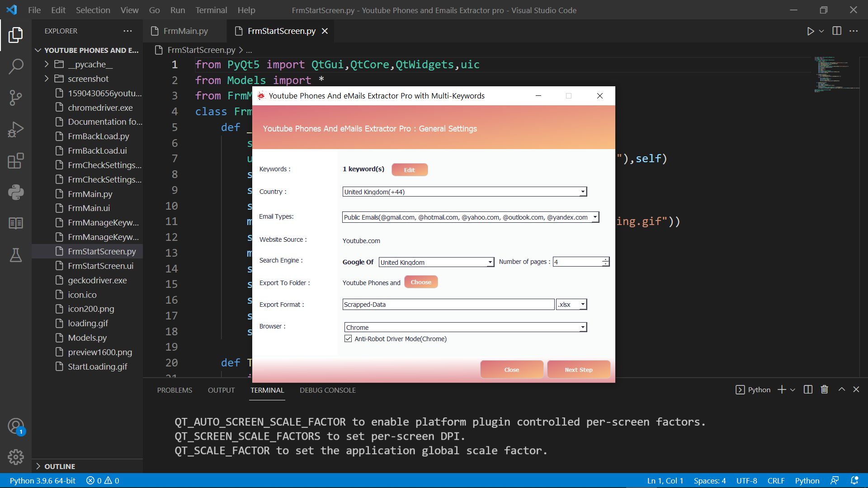Open Models.py in the explorer

87,338
